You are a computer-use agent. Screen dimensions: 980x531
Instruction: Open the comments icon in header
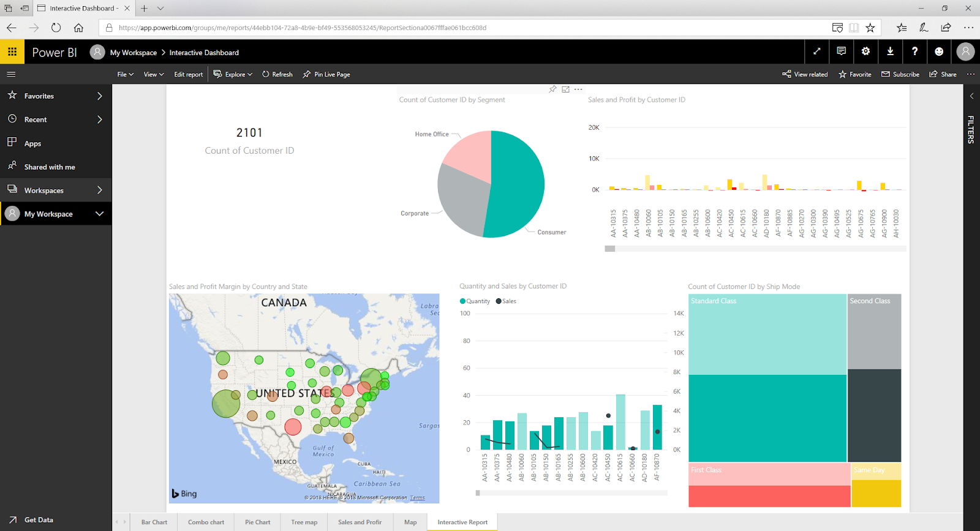tap(841, 51)
